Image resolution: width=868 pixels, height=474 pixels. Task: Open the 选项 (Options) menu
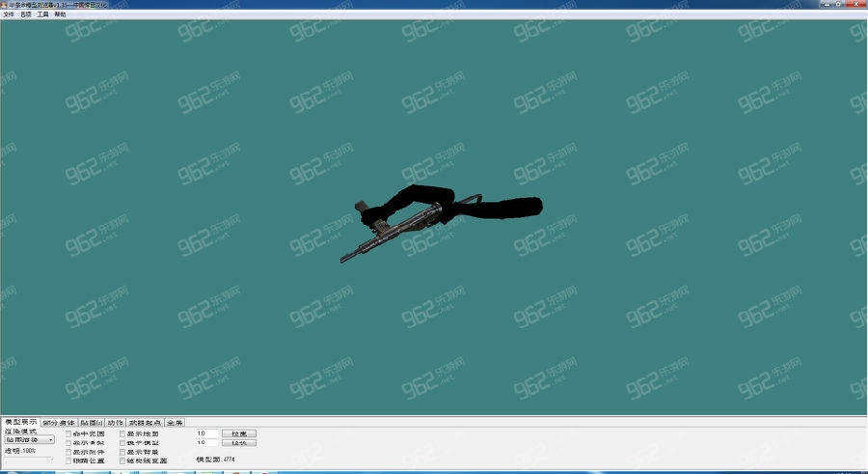pos(26,14)
